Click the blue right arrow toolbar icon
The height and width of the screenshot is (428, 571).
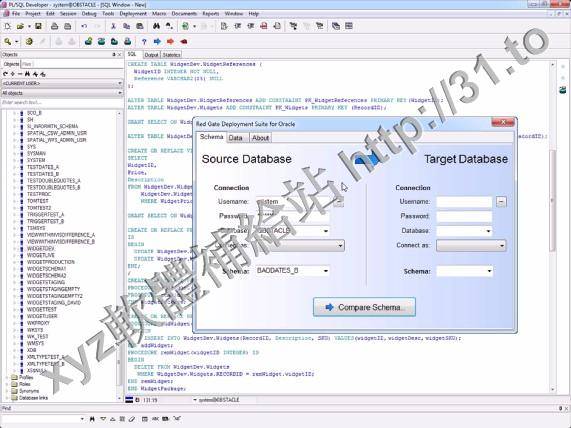pos(157,42)
